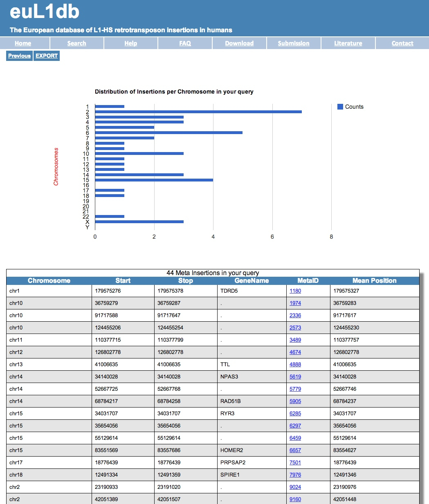Open MetaID link 1180
429x504 pixels.
coord(295,291)
